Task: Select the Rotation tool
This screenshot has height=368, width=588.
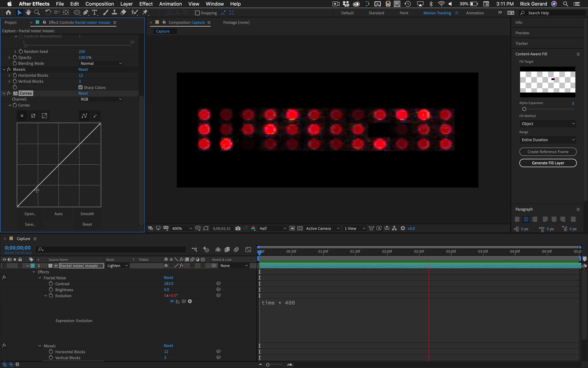Action: coord(48,13)
